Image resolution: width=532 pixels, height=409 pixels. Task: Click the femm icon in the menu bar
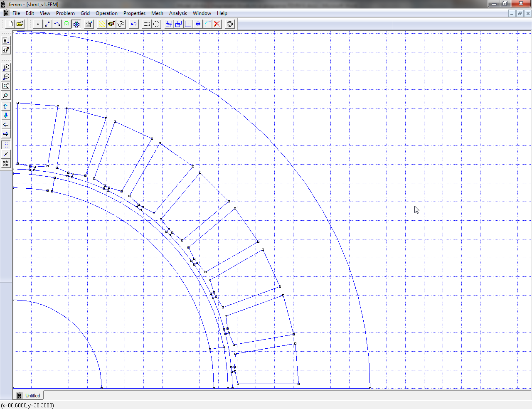point(5,13)
